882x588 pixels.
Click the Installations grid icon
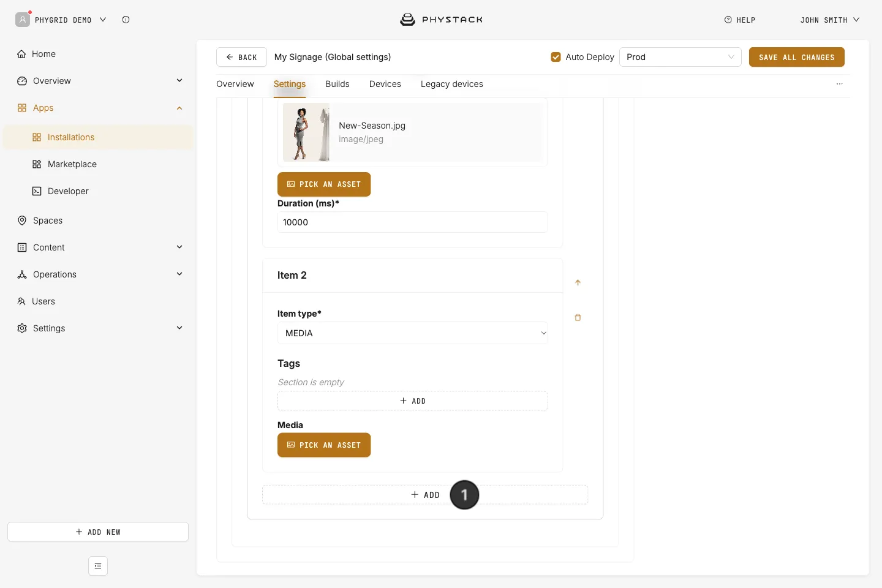coord(37,137)
